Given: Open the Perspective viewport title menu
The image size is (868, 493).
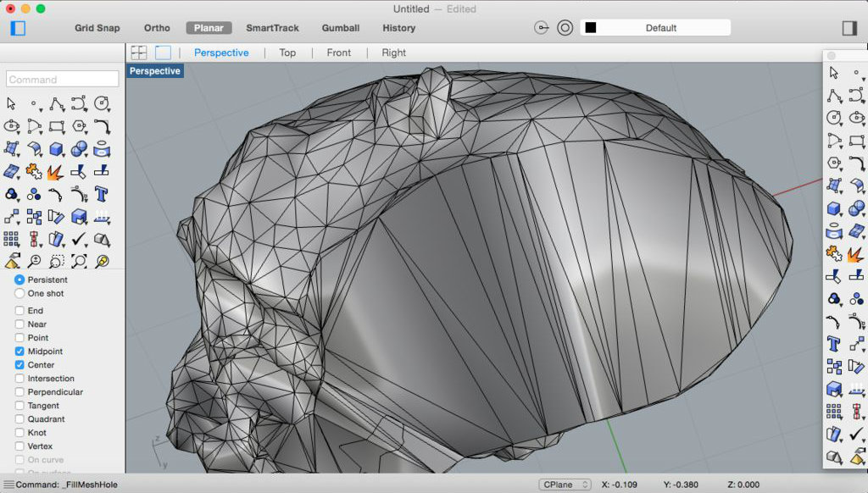Looking at the screenshot, I should click(155, 71).
